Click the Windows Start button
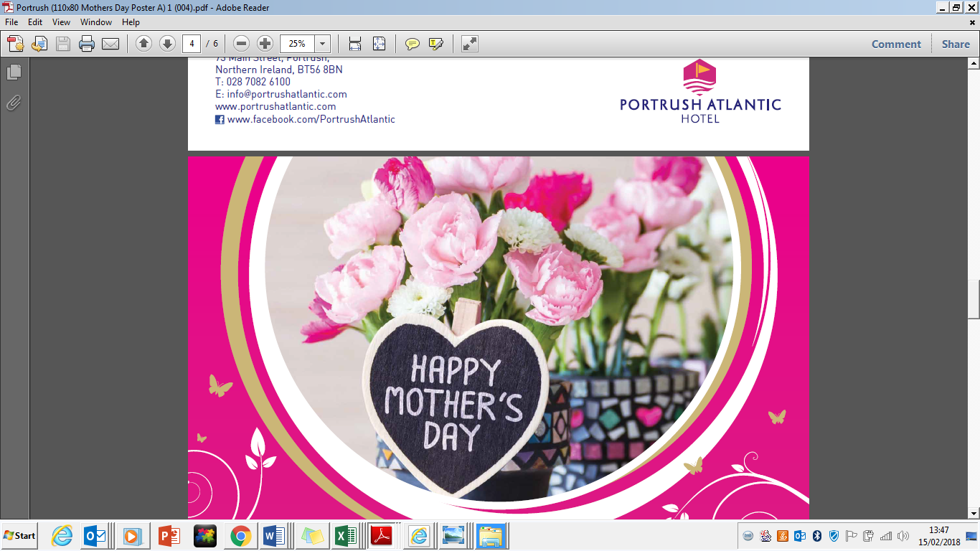Viewport: 980px width, 551px height. (19, 536)
